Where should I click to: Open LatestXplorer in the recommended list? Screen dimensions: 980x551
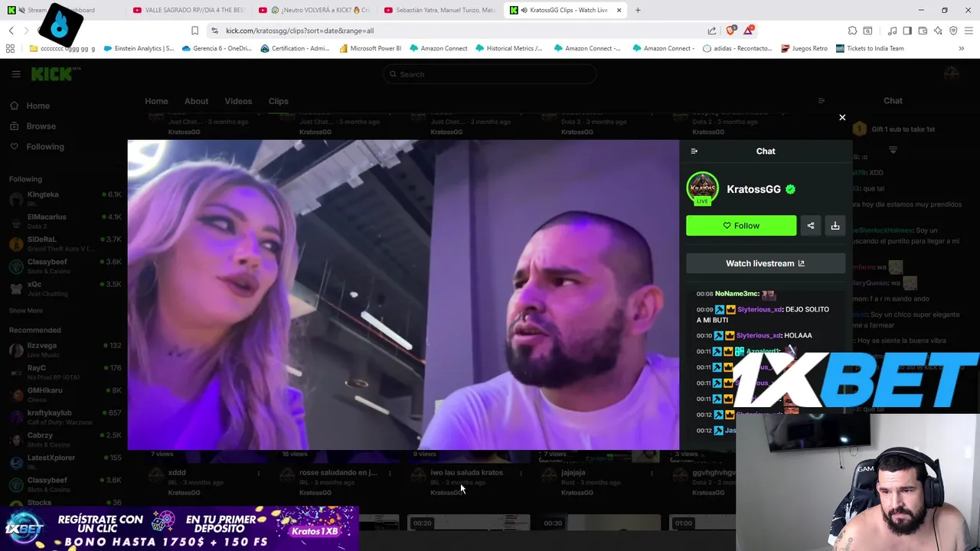pos(65,461)
